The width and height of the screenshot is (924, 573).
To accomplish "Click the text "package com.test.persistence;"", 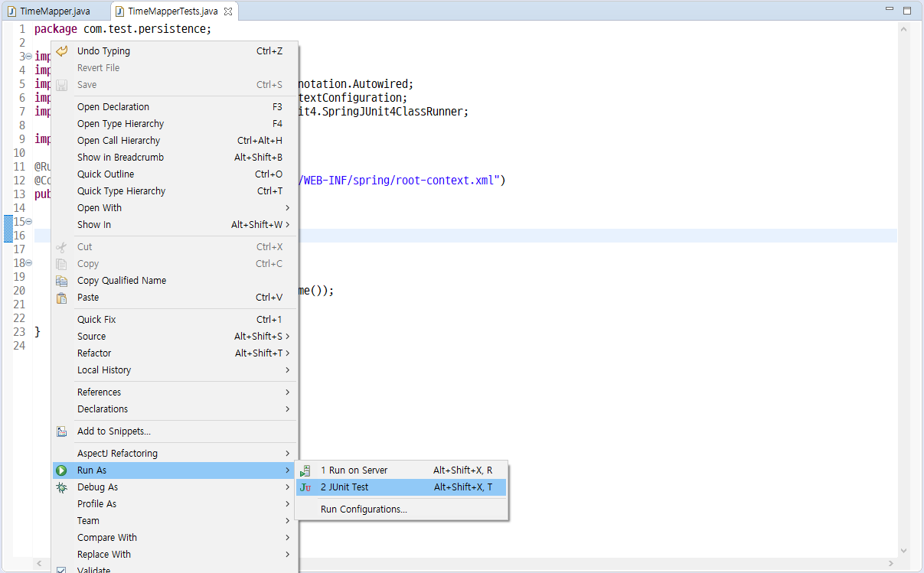I will tap(122, 29).
